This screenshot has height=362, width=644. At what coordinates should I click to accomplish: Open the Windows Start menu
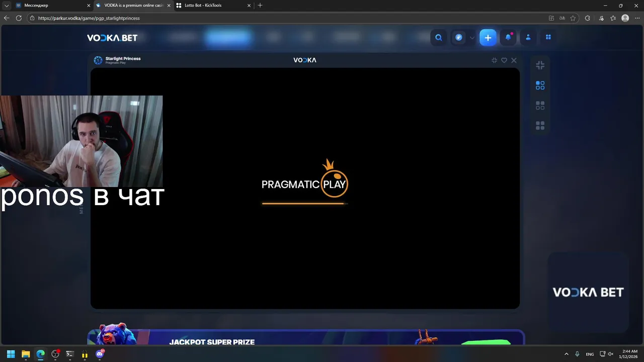[x=11, y=354]
